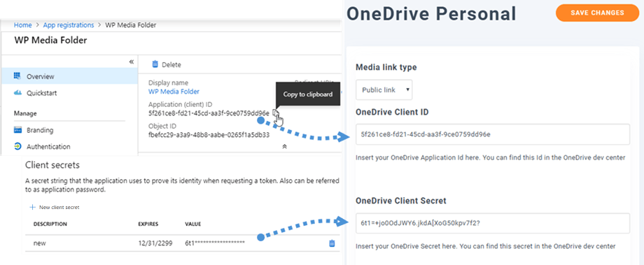This screenshot has width=644, height=265.
Task: Open Quickstart in the sidebar
Action: point(42,93)
